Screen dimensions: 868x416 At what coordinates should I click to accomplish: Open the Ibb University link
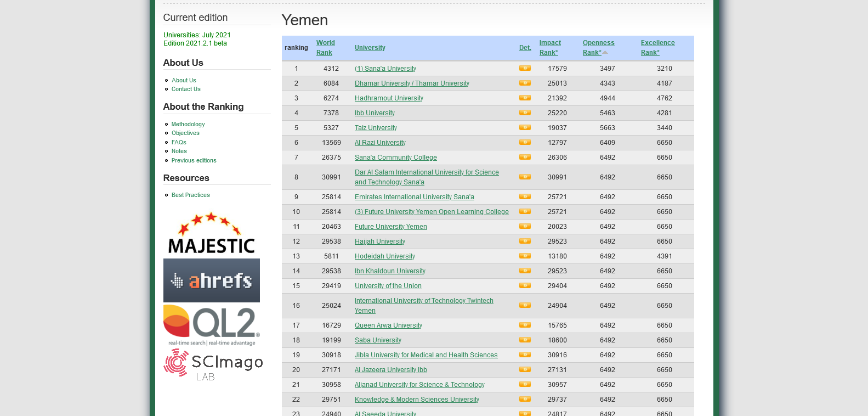coord(375,113)
